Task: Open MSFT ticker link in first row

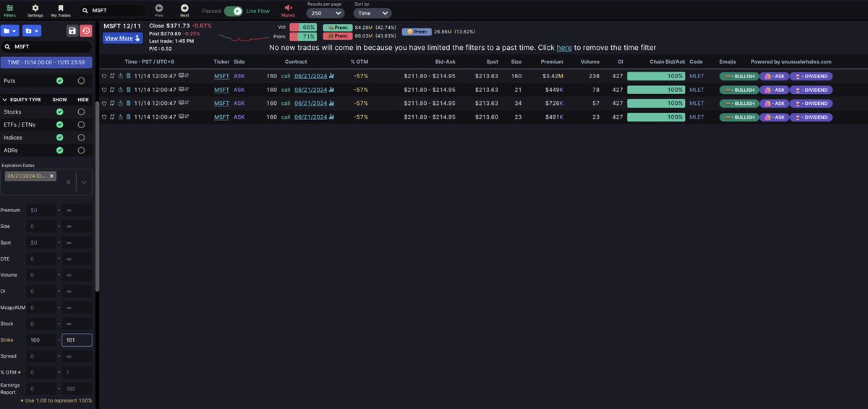Action: coord(221,76)
